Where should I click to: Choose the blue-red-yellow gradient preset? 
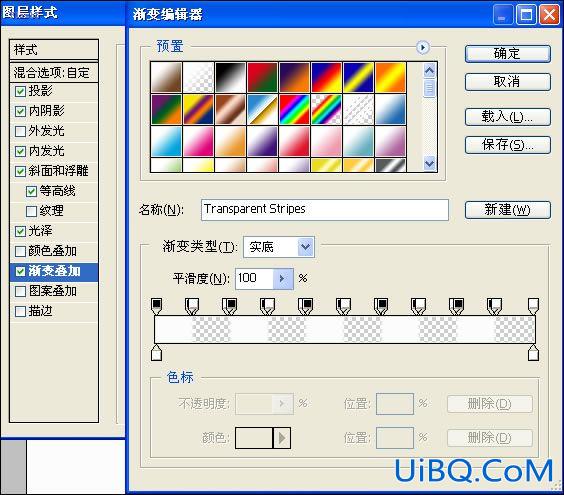(326, 77)
